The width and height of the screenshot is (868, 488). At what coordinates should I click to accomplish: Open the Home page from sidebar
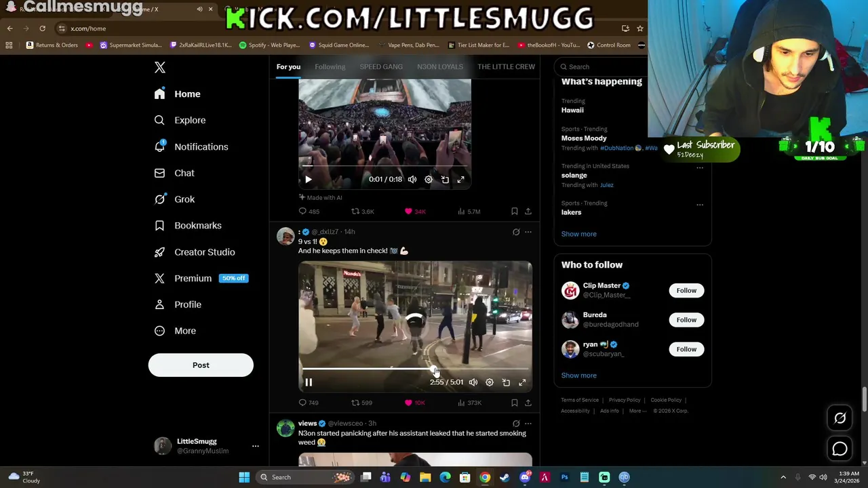pyautogui.click(x=178, y=94)
